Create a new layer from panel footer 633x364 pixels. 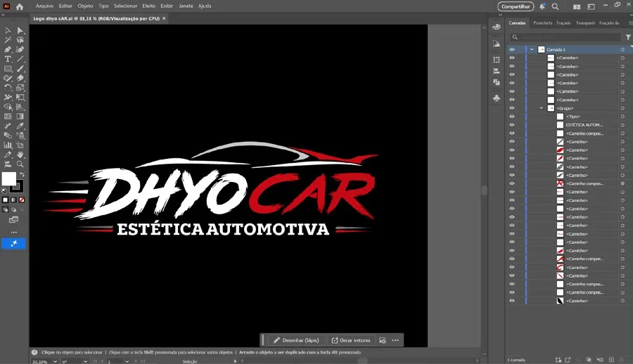click(x=611, y=360)
